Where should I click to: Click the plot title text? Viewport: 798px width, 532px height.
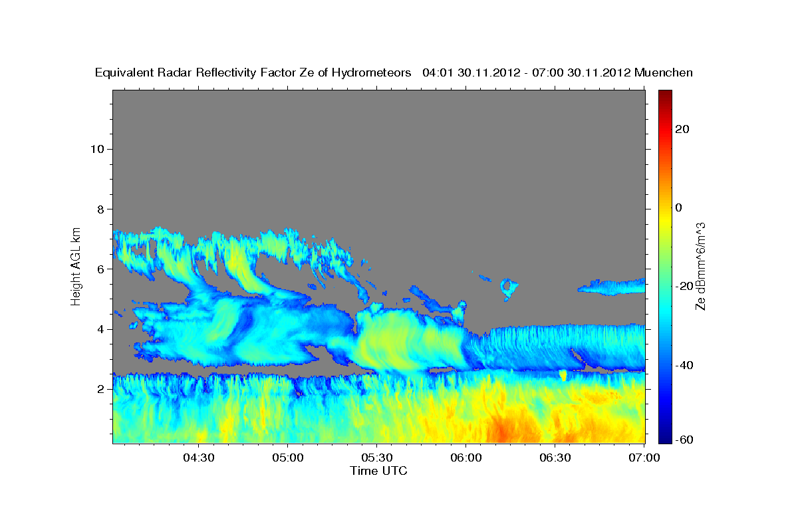point(394,72)
